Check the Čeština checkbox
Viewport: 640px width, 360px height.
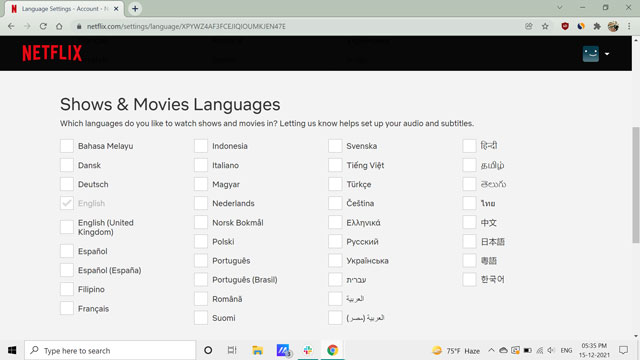(x=335, y=203)
